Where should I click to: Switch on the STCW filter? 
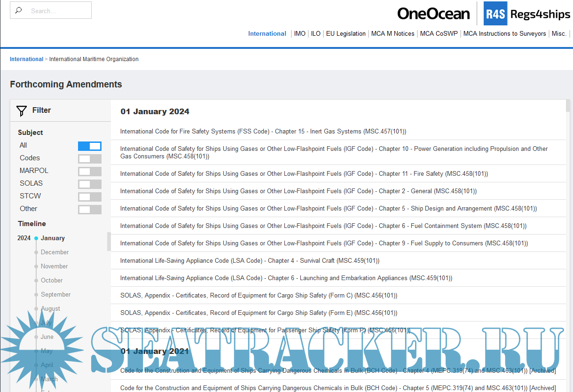89,196
